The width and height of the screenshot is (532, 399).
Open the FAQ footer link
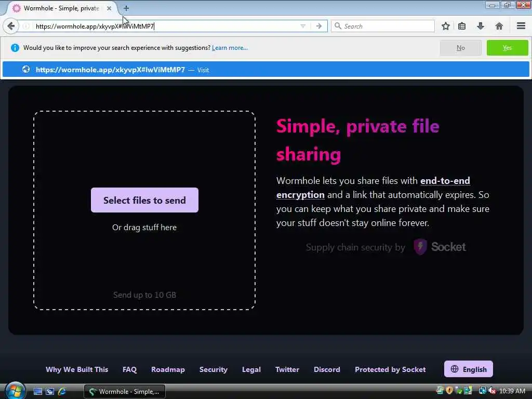coord(129,369)
